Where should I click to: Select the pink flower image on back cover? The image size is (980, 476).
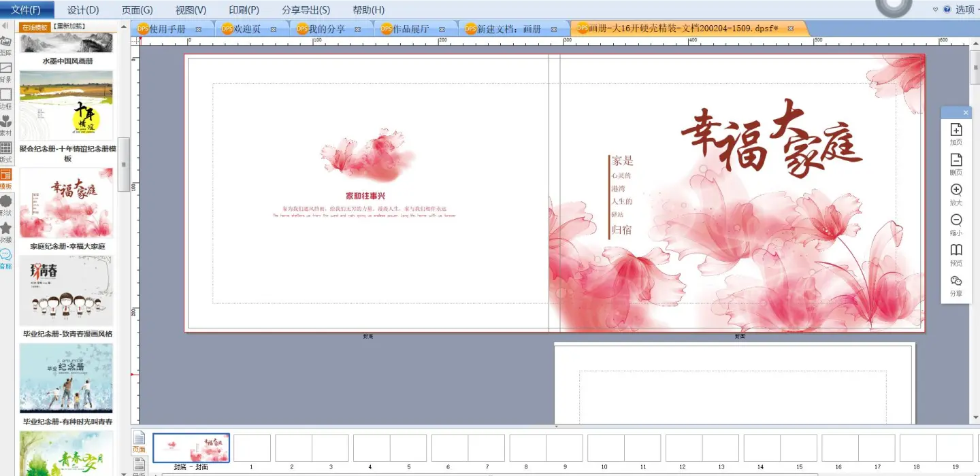pyautogui.click(x=368, y=155)
